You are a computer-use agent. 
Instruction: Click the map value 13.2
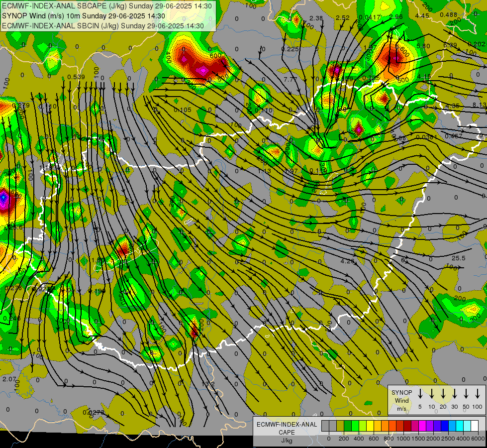click(208, 384)
